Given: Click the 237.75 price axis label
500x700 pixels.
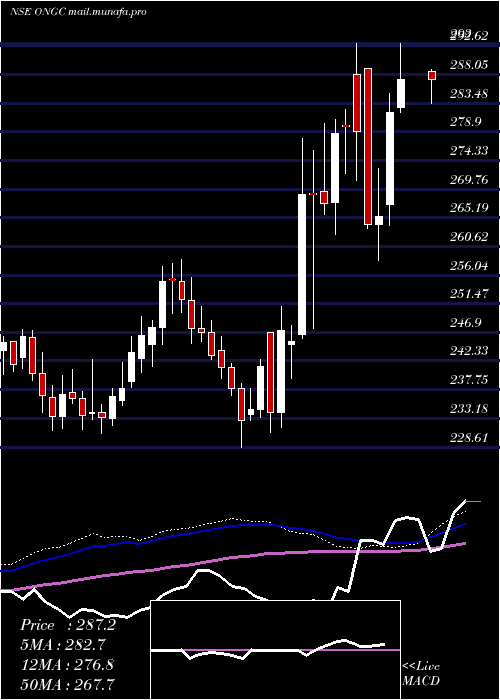Looking at the screenshot, I should (x=469, y=380).
